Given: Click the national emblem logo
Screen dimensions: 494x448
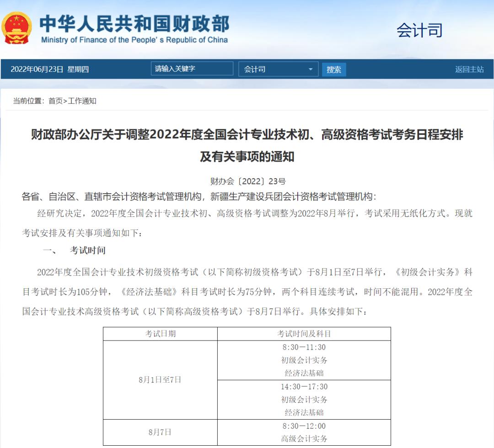Looking at the screenshot, I should (17, 28).
